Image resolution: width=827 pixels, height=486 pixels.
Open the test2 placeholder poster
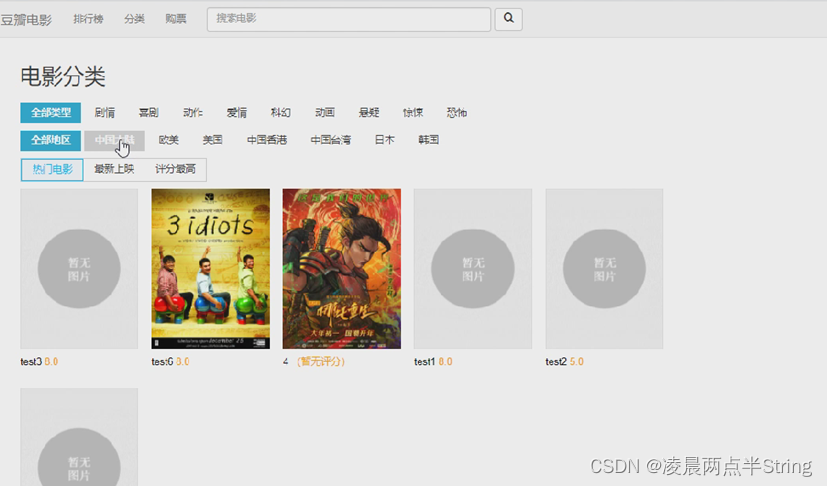[604, 269]
